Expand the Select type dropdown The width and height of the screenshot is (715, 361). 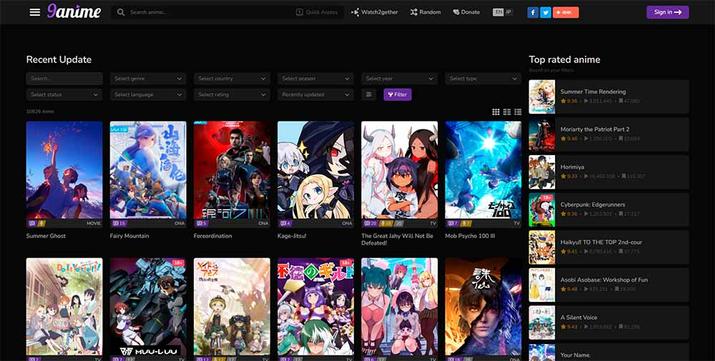[x=483, y=78]
